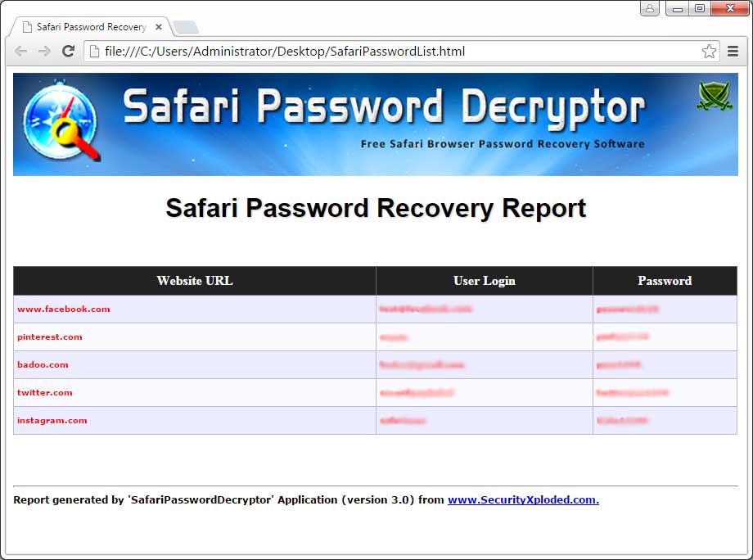753x560 pixels.
Task: Open the twitter.com link
Action: (45, 393)
